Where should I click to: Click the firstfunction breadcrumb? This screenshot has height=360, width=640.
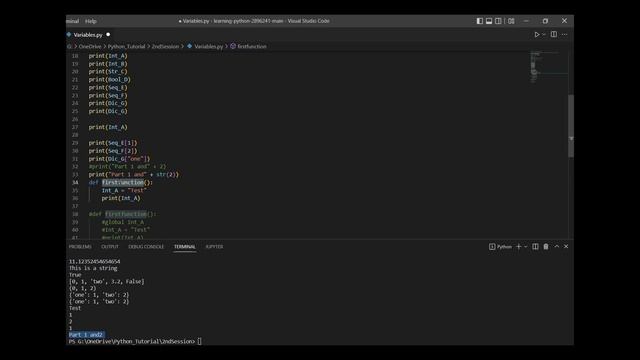(x=252, y=47)
